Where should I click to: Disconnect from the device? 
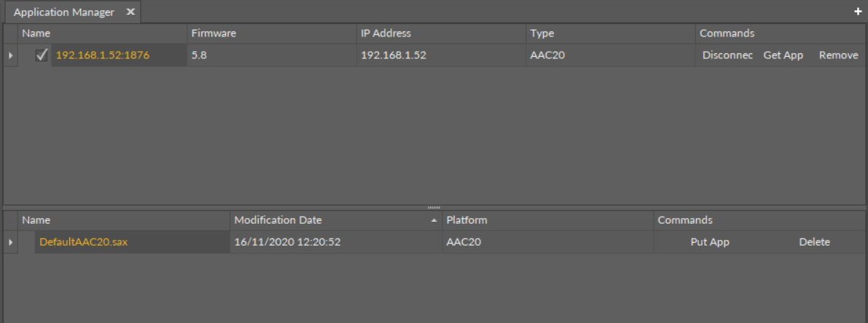[x=727, y=55]
